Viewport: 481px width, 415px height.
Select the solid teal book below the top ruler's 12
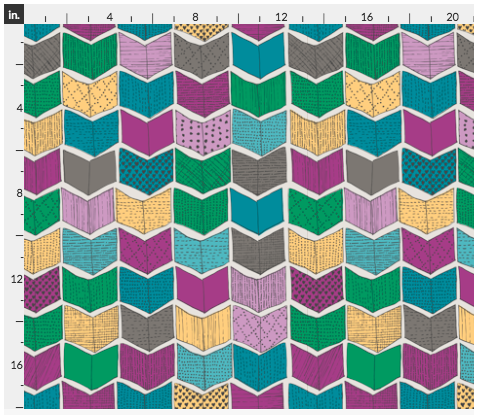(x=258, y=55)
